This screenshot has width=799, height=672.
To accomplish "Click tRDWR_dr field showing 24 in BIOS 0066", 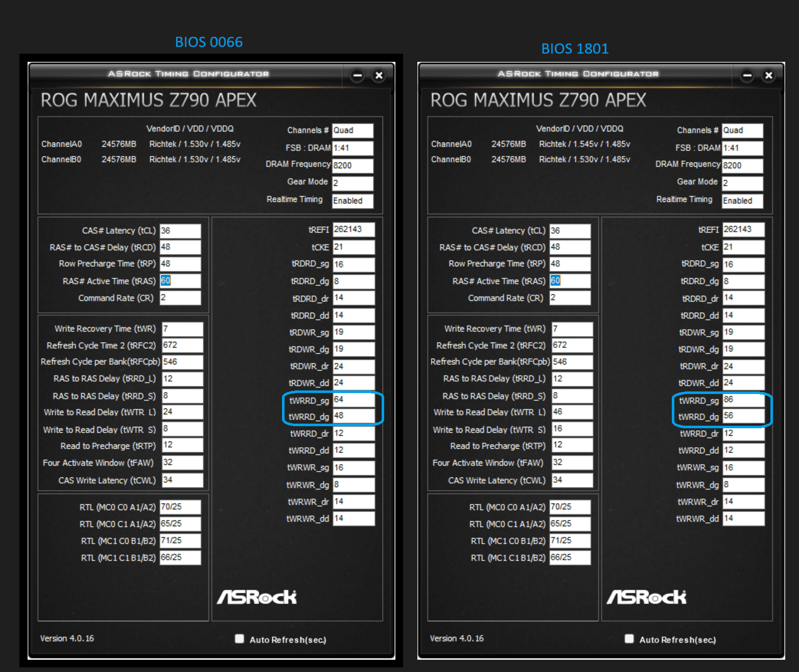I will coord(354,366).
